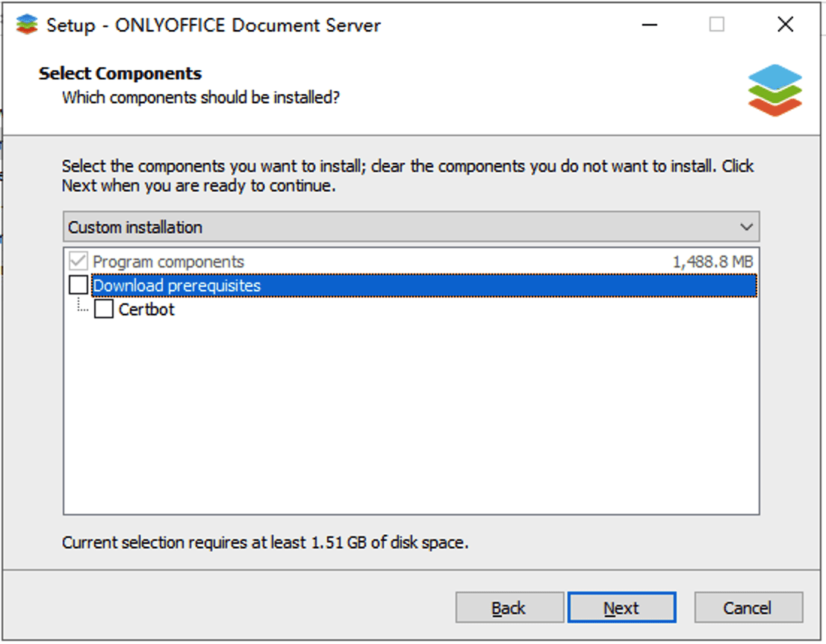This screenshot has height=644, width=826.
Task: Tick the Certbot checkbox
Action: (x=104, y=309)
